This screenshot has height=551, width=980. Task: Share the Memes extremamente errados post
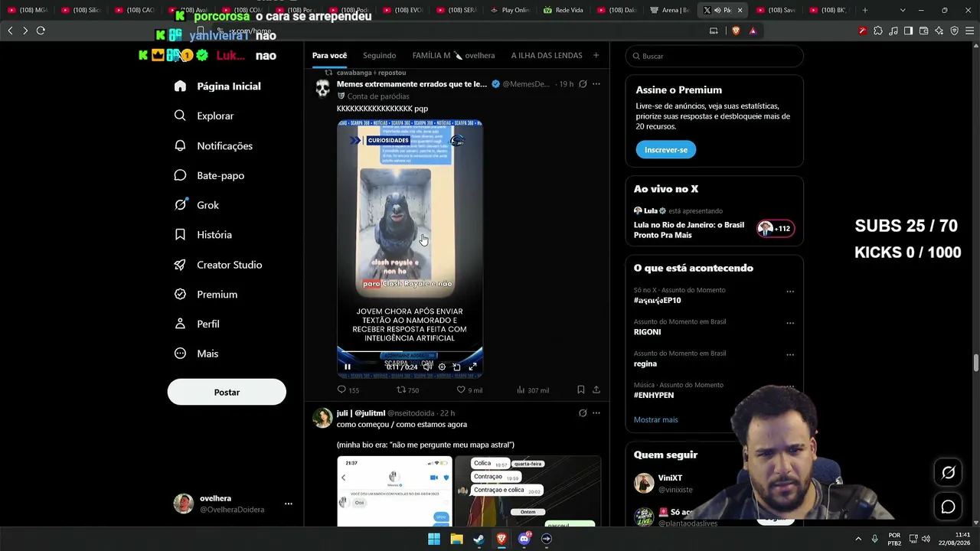coord(596,390)
